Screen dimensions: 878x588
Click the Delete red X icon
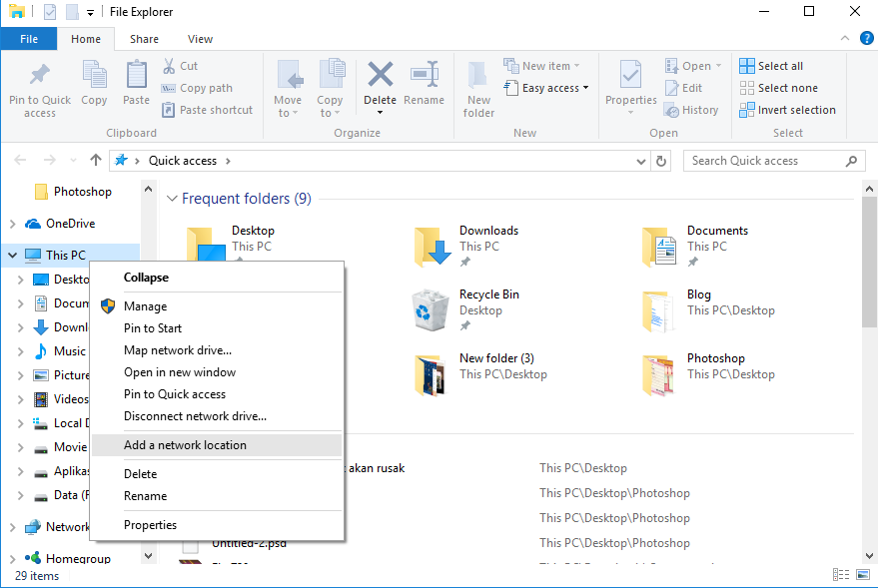381,75
